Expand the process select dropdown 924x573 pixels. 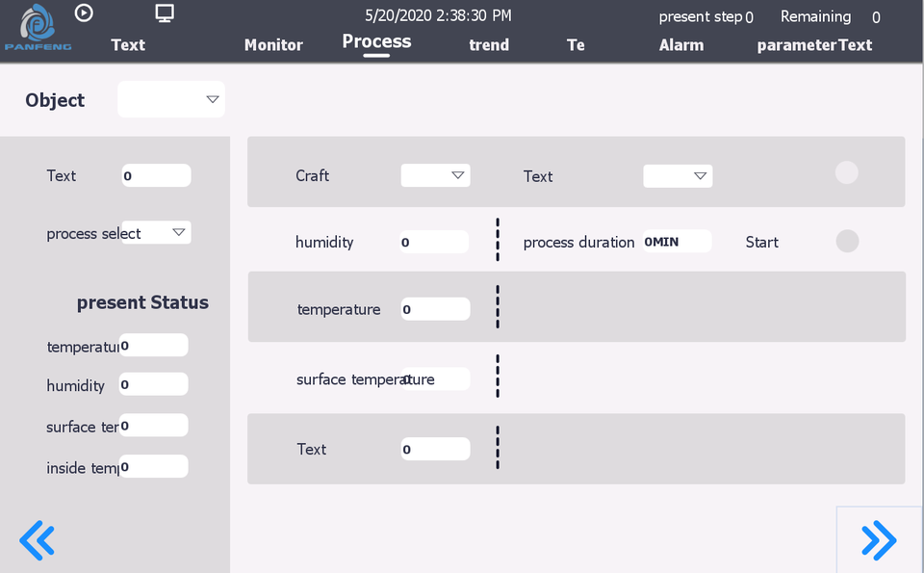[157, 232]
